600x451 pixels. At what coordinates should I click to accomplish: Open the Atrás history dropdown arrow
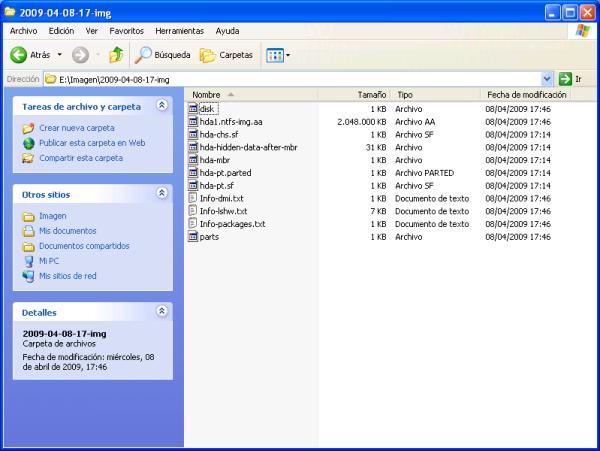[60, 55]
